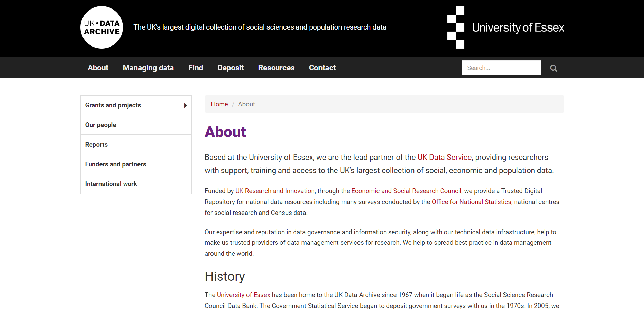Open Our people in the sidebar
Screen dimensions: 644x313
100,125
